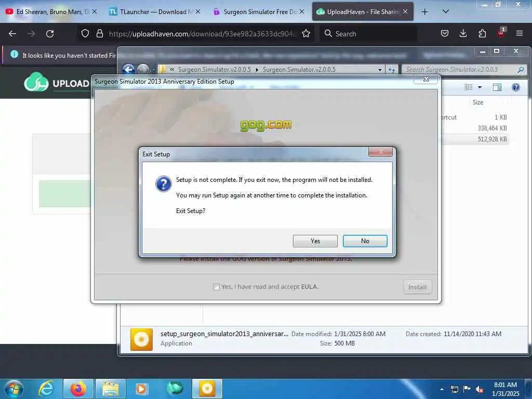Open the Pocket save icon
The width and height of the screenshot is (532, 399).
point(445,33)
